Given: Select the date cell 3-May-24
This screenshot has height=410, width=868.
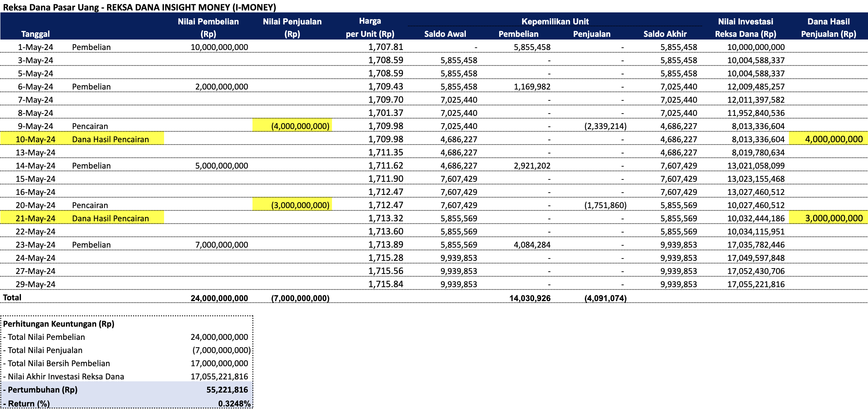Looking at the screenshot, I should click(35, 60).
